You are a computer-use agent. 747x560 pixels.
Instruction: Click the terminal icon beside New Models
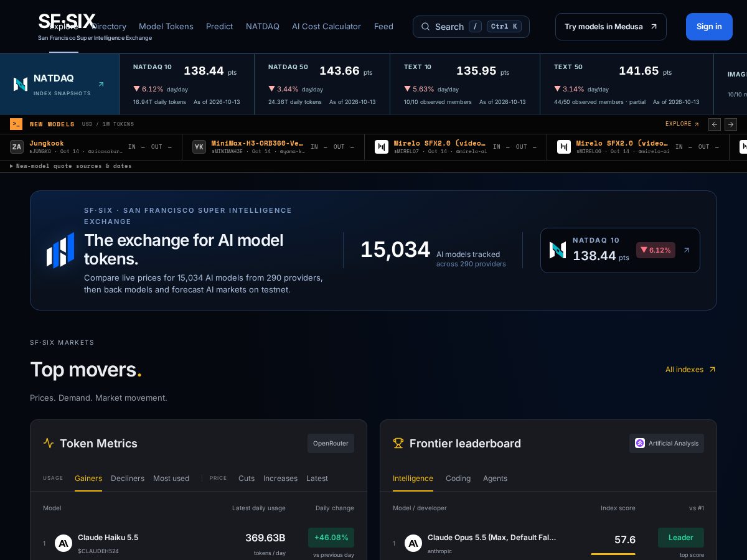pos(16,124)
